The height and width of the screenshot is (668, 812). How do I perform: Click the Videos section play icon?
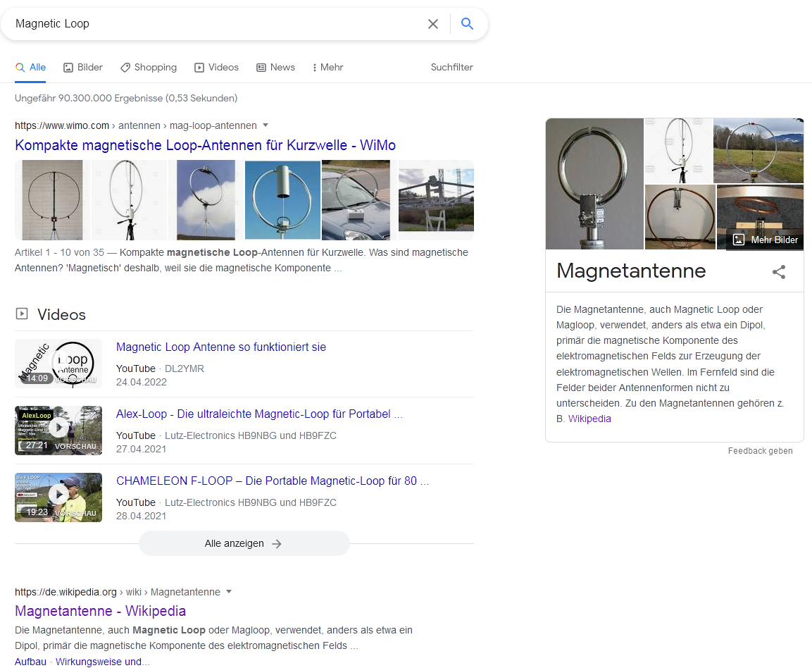click(x=22, y=314)
